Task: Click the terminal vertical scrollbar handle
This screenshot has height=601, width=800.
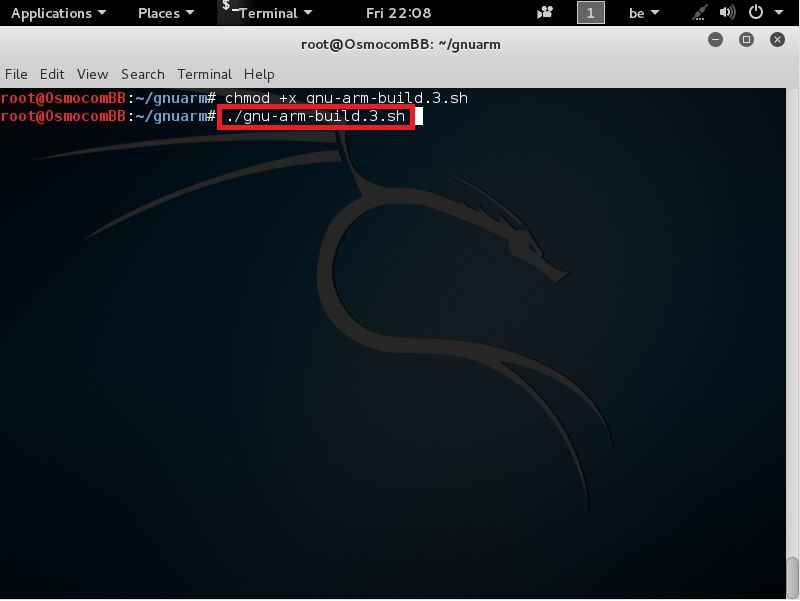Action: point(792,576)
